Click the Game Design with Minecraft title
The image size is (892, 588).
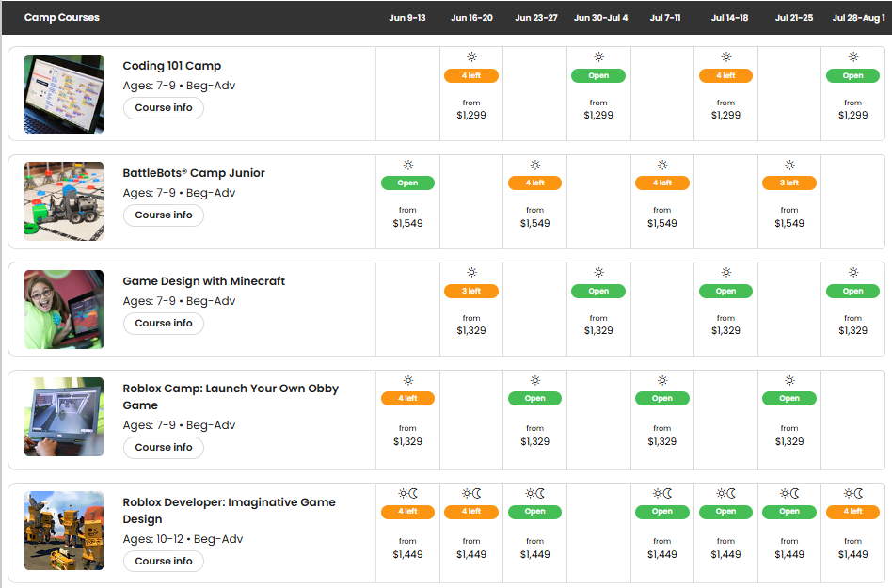(204, 281)
